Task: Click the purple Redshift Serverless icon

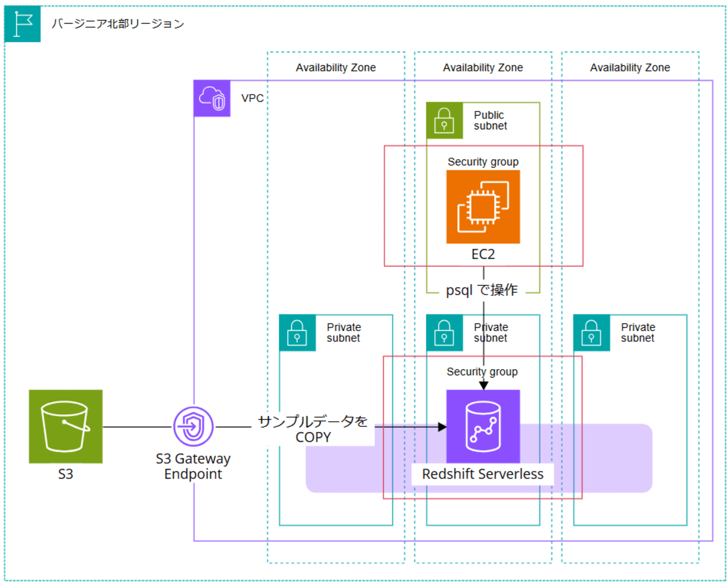Action: pyautogui.click(x=483, y=427)
